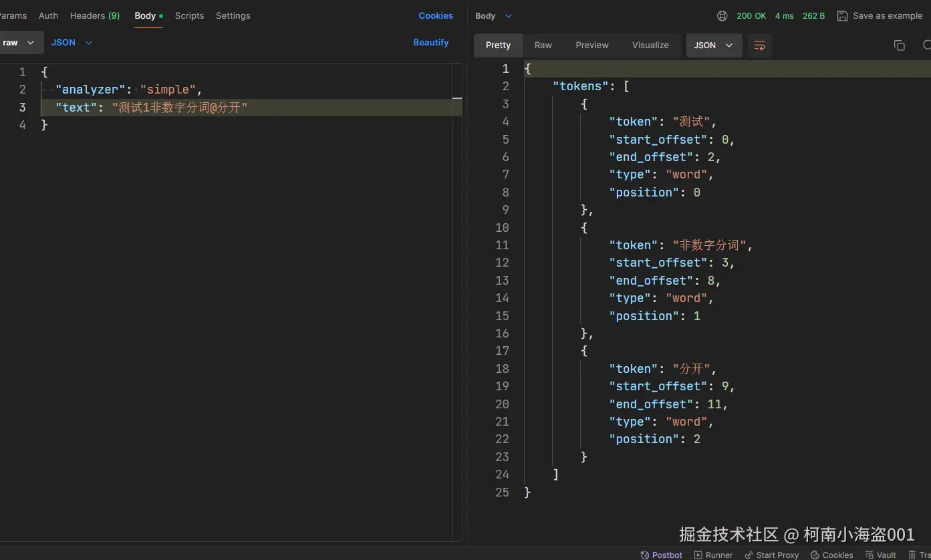Open the request Settings tab

(233, 15)
